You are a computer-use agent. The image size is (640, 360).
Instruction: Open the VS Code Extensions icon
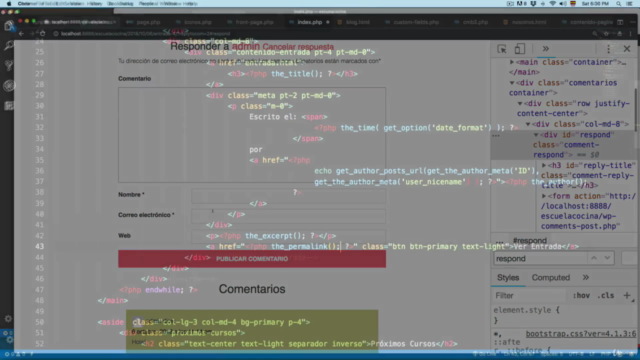pos(8,106)
